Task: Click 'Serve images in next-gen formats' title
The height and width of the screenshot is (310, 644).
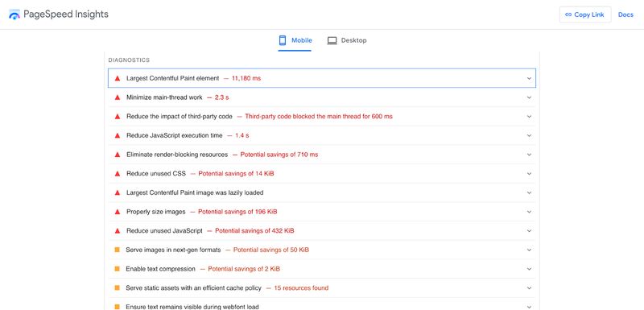Action: coord(173,250)
